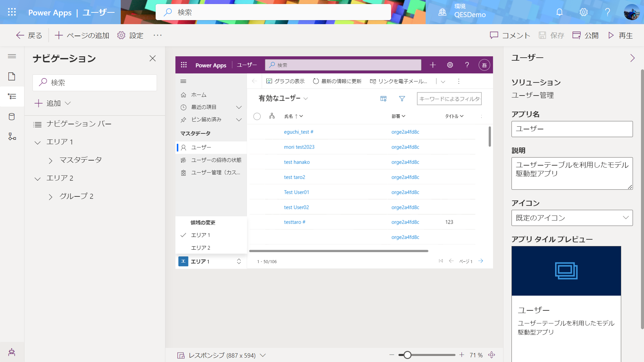Open the virtual agent bot icon
Image resolution: width=644 pixels, height=362 pixels.
12,352
